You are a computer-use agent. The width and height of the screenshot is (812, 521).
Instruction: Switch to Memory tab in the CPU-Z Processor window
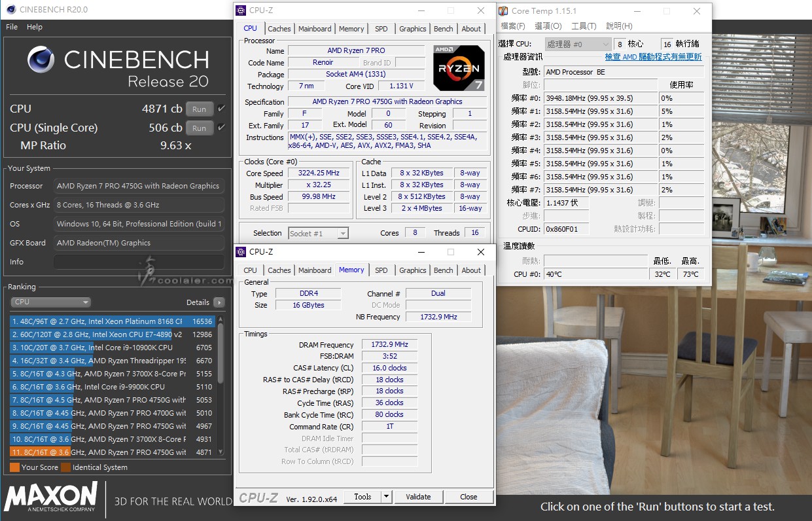[351, 29]
